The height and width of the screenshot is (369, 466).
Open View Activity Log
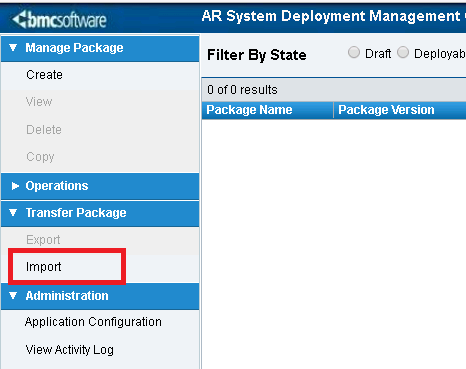(x=70, y=350)
